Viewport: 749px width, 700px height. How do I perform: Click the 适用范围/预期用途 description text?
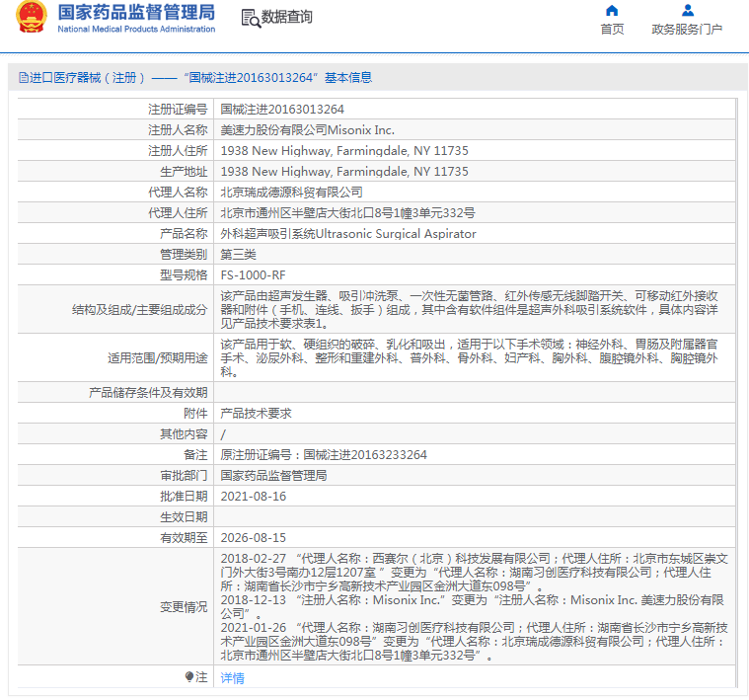pos(469,357)
